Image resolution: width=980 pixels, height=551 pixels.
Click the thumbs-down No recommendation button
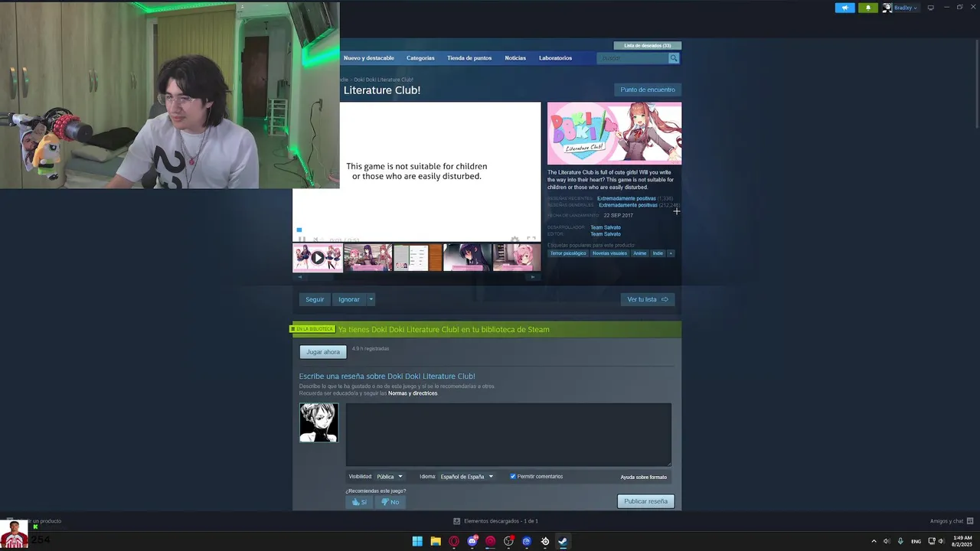[x=390, y=502]
